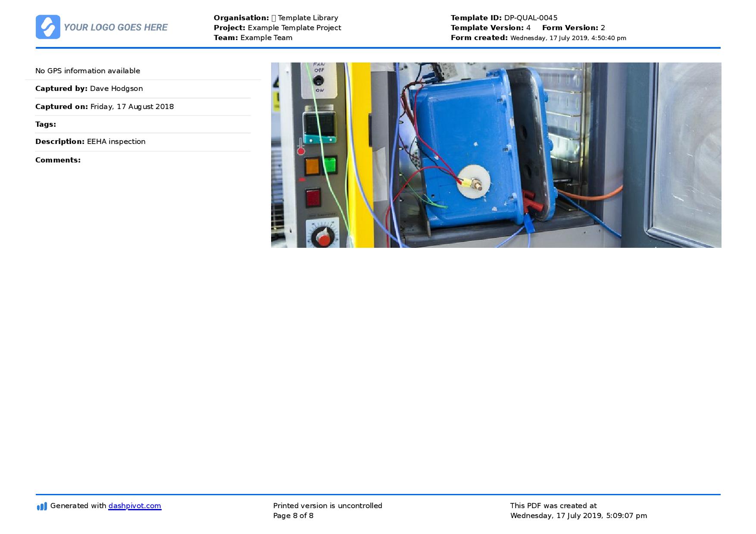756x534 pixels.
Task: Open the dashpivot.com link
Action: 135,506
